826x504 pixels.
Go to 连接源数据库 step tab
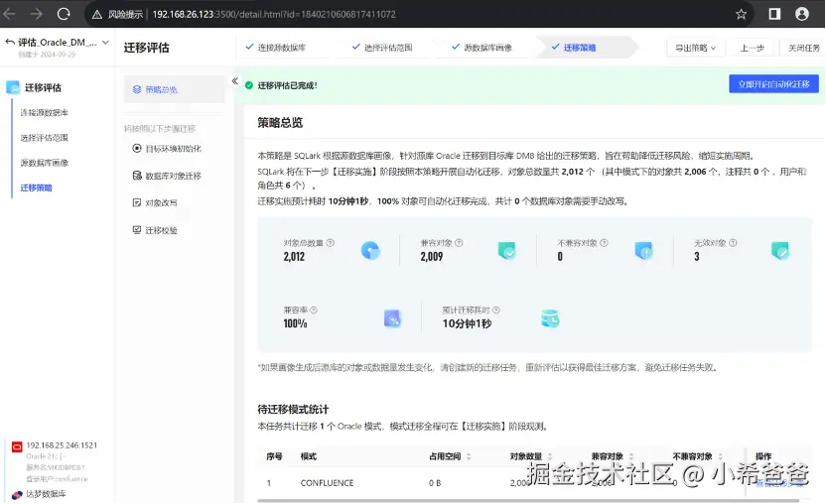(276, 48)
